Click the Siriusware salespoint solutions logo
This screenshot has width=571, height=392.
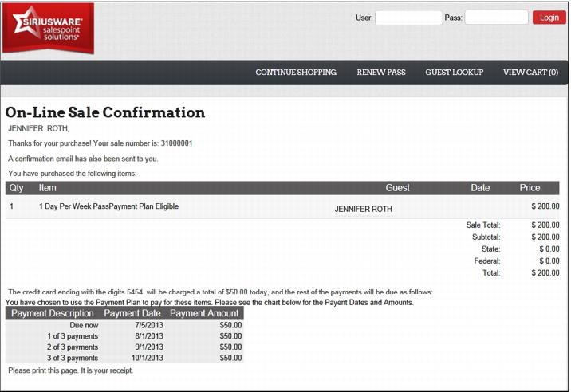point(48,28)
